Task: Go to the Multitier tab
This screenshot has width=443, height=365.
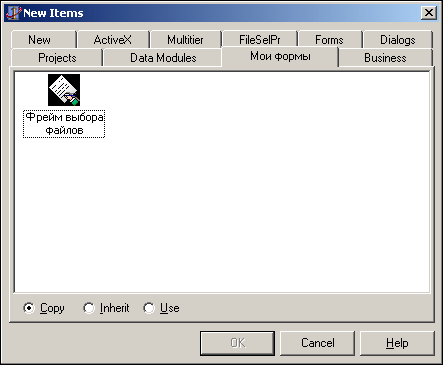Action: point(185,40)
